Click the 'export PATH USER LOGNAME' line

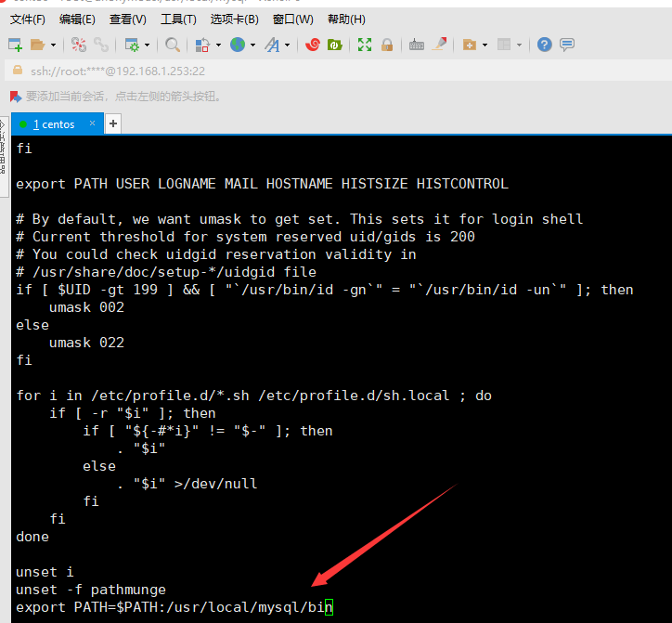coord(262,184)
